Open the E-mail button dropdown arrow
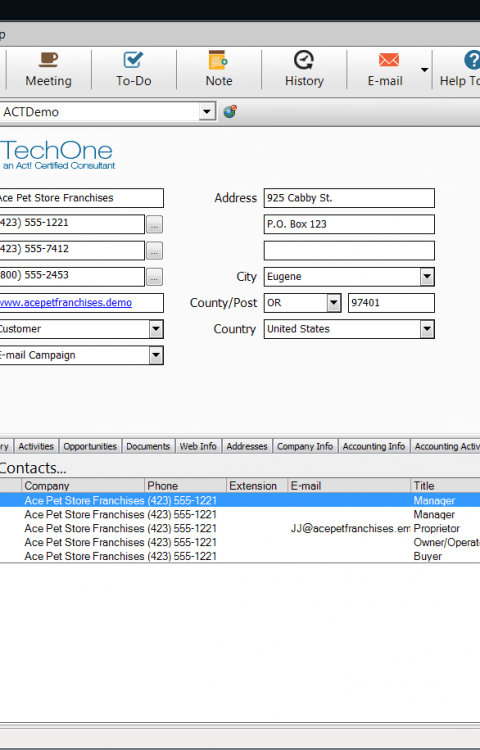The height and width of the screenshot is (750, 480). (424, 70)
